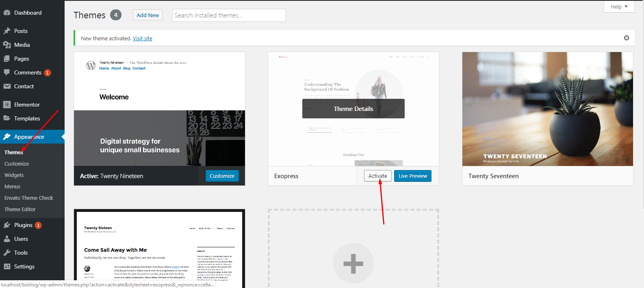The height and width of the screenshot is (288, 644).
Task: Click the Appearance paintbrush icon
Action: click(7, 137)
